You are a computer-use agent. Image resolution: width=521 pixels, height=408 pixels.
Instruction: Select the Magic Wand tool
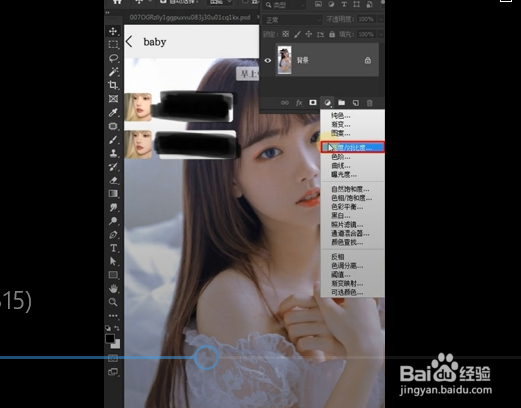click(113, 72)
